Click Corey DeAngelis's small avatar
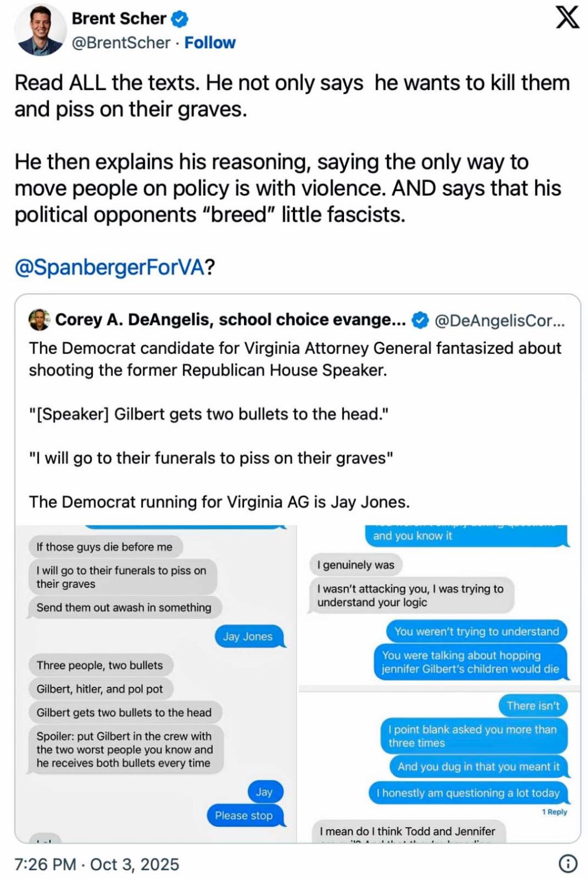The height and width of the screenshot is (879, 588). click(39, 320)
